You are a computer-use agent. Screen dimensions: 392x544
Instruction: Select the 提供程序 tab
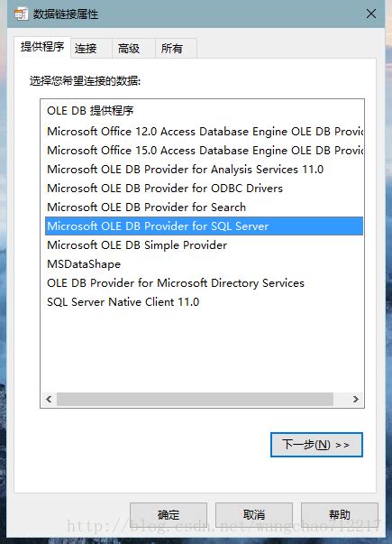pos(42,47)
